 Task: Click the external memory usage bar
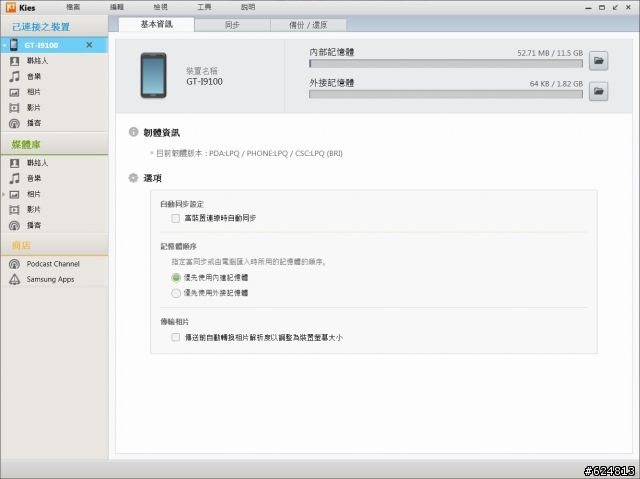(446, 94)
